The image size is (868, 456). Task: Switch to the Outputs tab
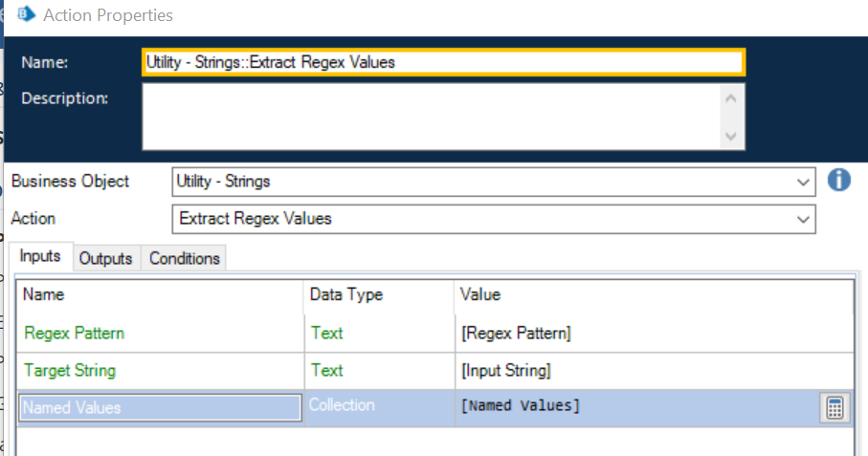tap(105, 258)
